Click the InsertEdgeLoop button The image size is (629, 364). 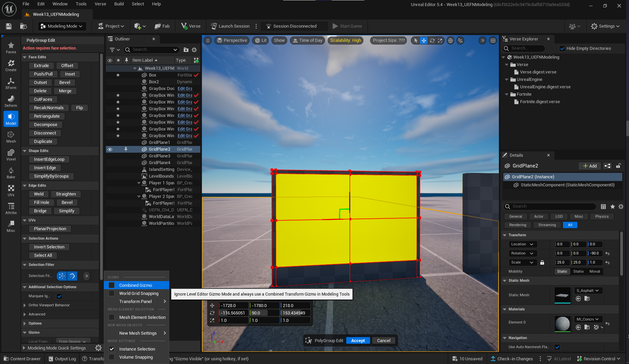(x=49, y=159)
